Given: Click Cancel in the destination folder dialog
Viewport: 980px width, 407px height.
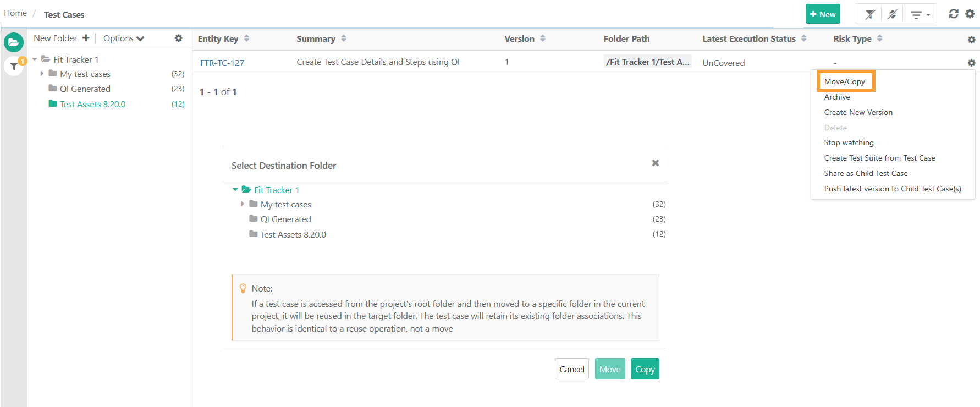Looking at the screenshot, I should [x=572, y=369].
